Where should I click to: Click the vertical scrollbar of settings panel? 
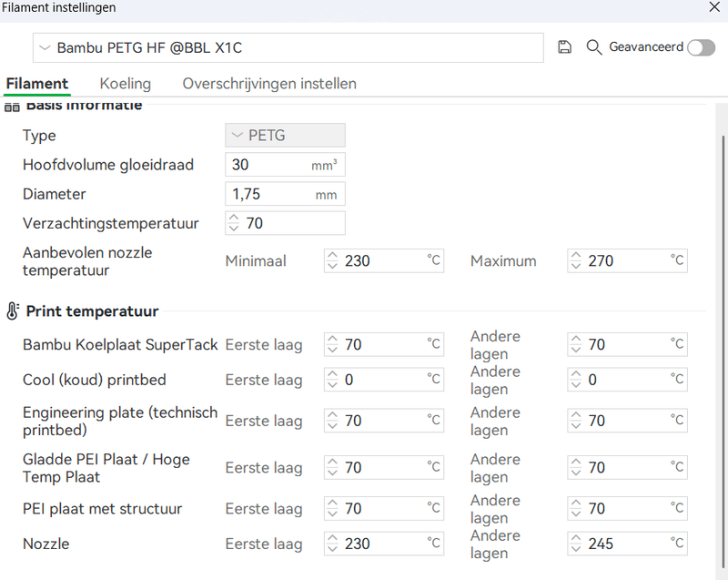pyautogui.click(x=723, y=273)
